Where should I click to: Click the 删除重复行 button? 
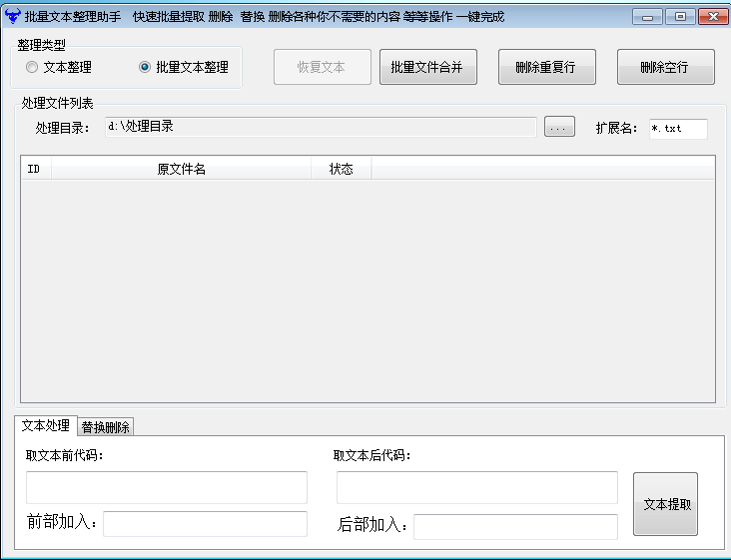[547, 67]
